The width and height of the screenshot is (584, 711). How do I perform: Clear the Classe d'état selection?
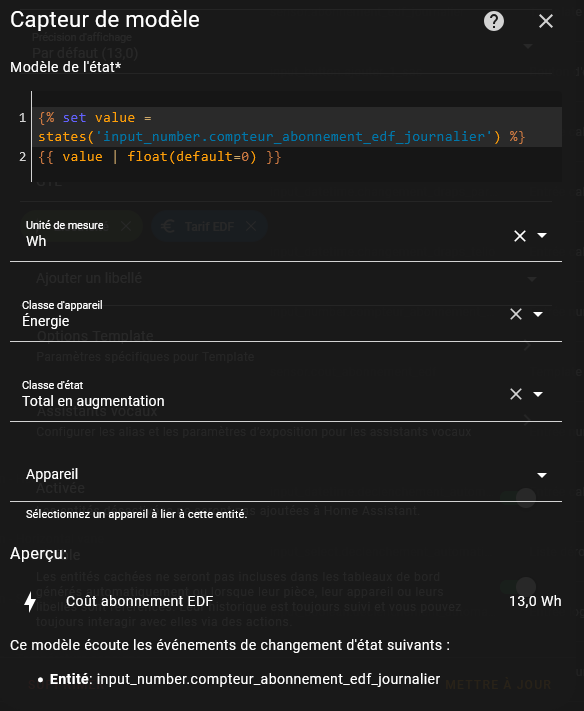[516, 394]
